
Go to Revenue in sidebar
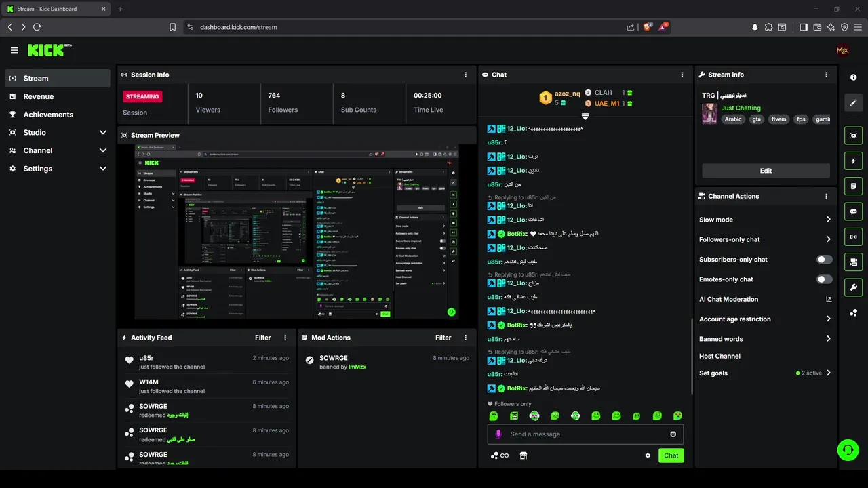coord(58,96)
